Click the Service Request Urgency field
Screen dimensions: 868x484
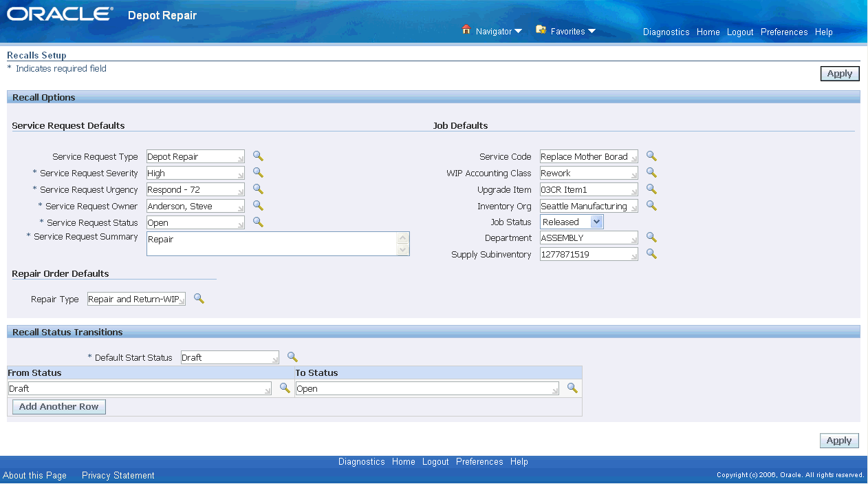click(x=195, y=190)
